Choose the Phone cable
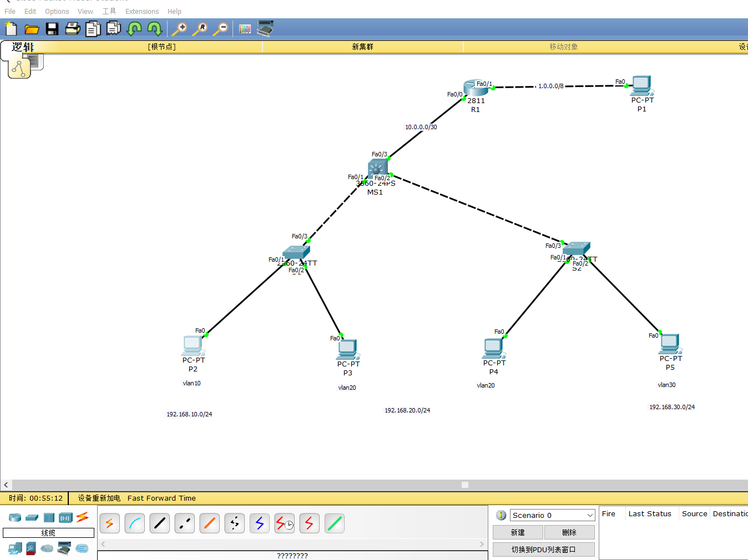This screenshot has height=560, width=748. coord(235,523)
